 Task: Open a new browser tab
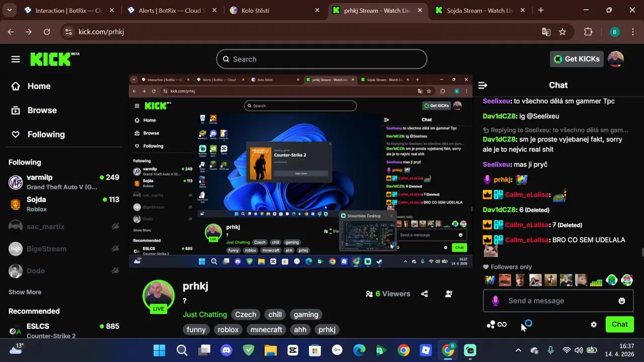coord(541,10)
